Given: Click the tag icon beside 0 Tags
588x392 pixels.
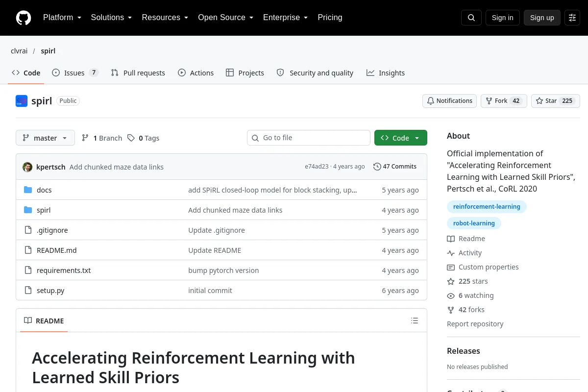Looking at the screenshot, I should (x=131, y=138).
